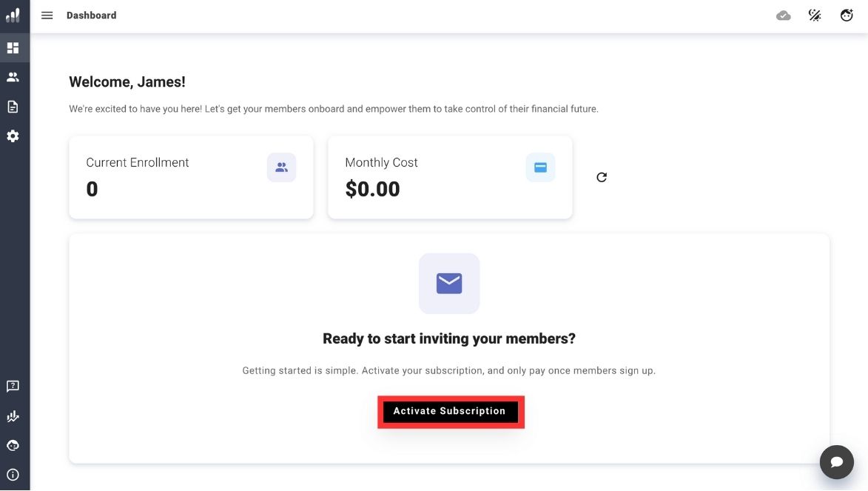The image size is (868, 491).
Task: Open Settings using the gear icon
Action: pyautogui.click(x=13, y=136)
